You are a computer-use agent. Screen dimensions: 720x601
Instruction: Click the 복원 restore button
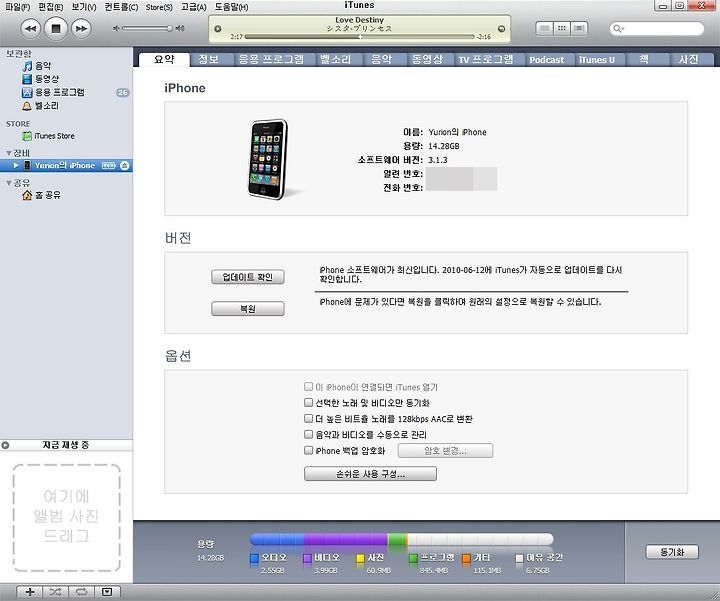[x=248, y=309]
